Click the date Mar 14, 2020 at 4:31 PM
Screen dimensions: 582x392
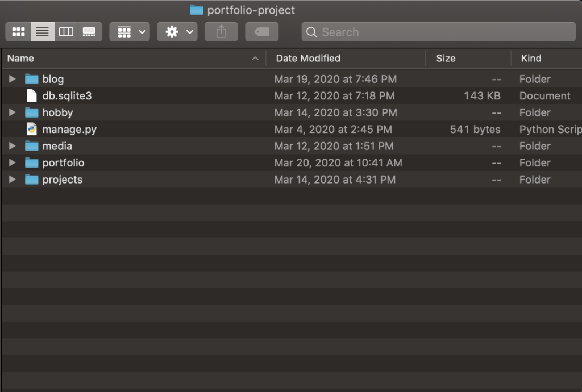click(x=335, y=179)
